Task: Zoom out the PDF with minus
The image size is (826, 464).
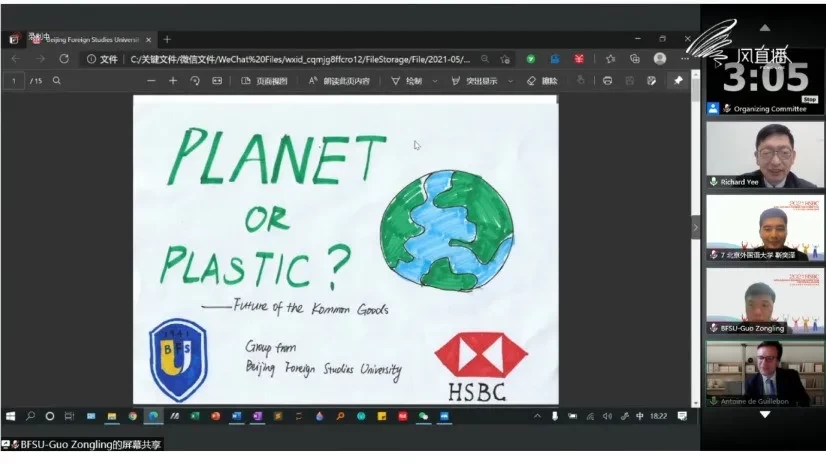Action: pos(151,81)
